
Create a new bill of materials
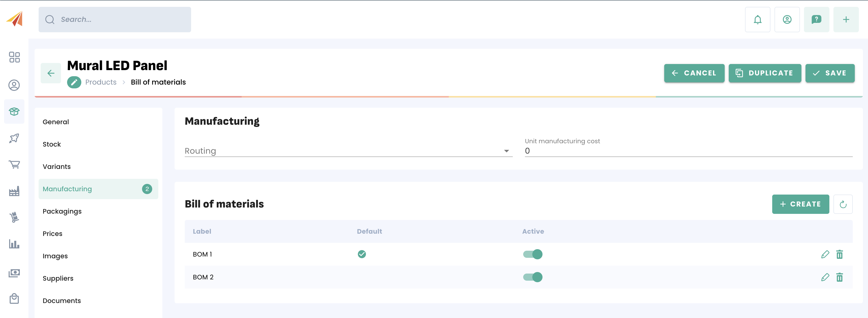point(800,204)
